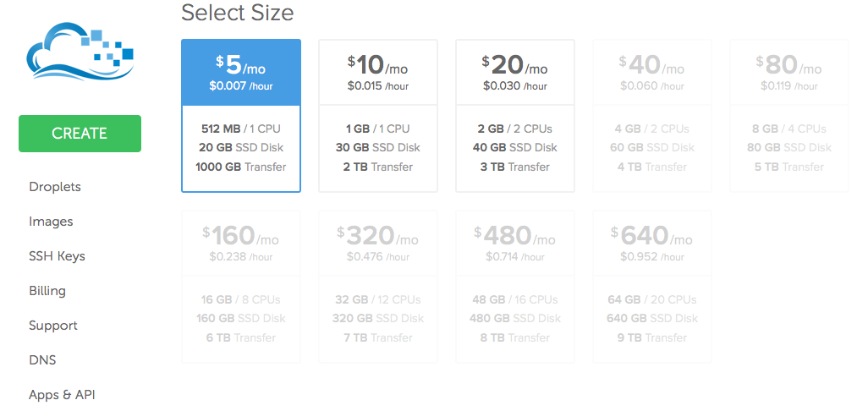The height and width of the screenshot is (411, 868).
Task: Go to Images in sidebar
Action: (51, 222)
